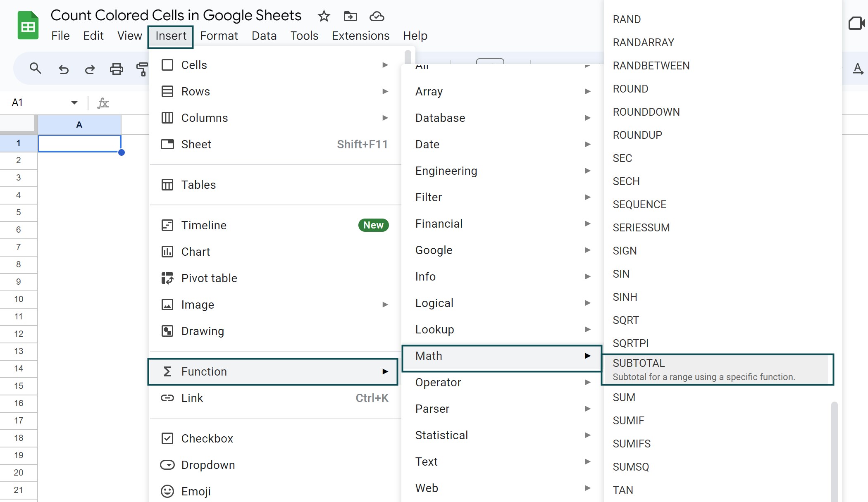The height and width of the screenshot is (502, 868).
Task: Choose the ROUND function
Action: 718,89
